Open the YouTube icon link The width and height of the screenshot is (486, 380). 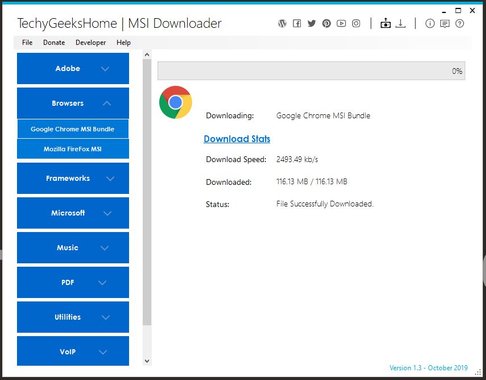tap(341, 23)
